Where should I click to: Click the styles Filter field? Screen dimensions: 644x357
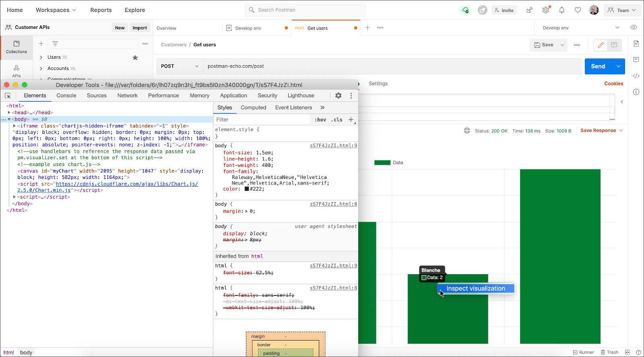click(x=262, y=120)
